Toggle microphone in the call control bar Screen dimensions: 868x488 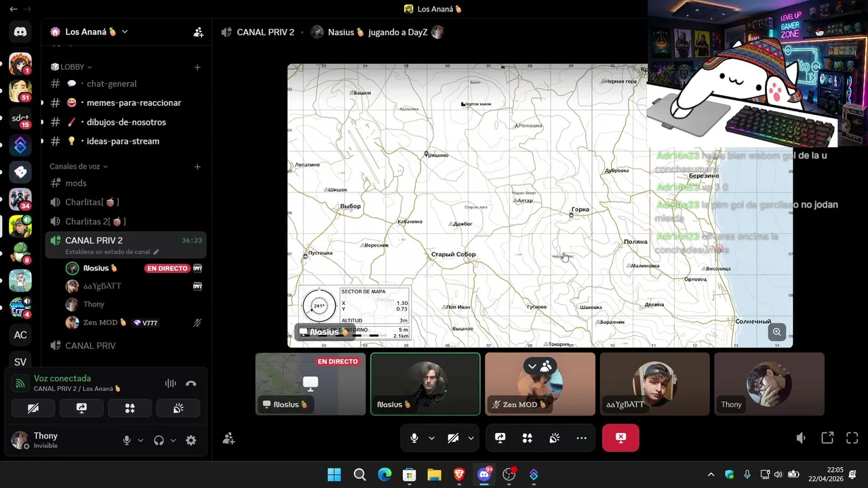(x=414, y=438)
